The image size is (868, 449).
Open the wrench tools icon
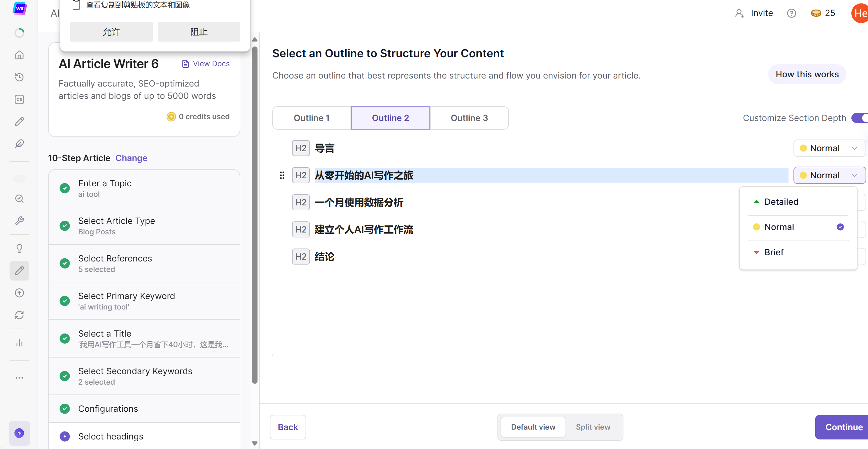[x=19, y=220]
